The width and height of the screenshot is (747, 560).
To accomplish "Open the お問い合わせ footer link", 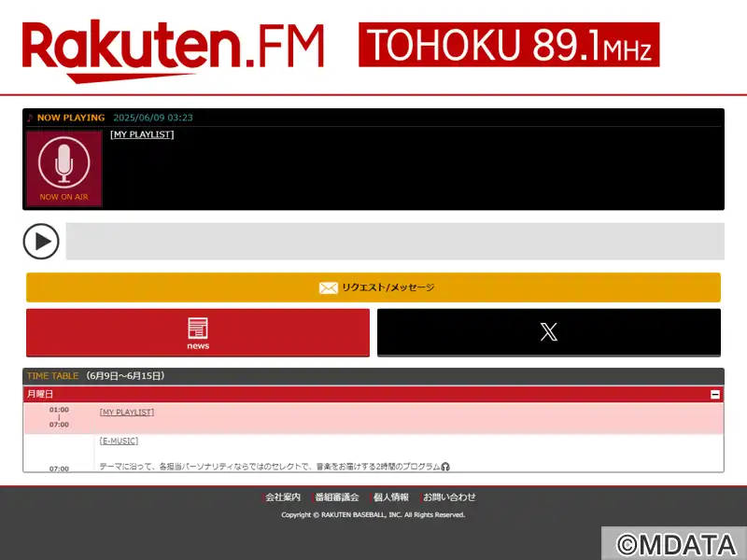I will coord(449,497).
